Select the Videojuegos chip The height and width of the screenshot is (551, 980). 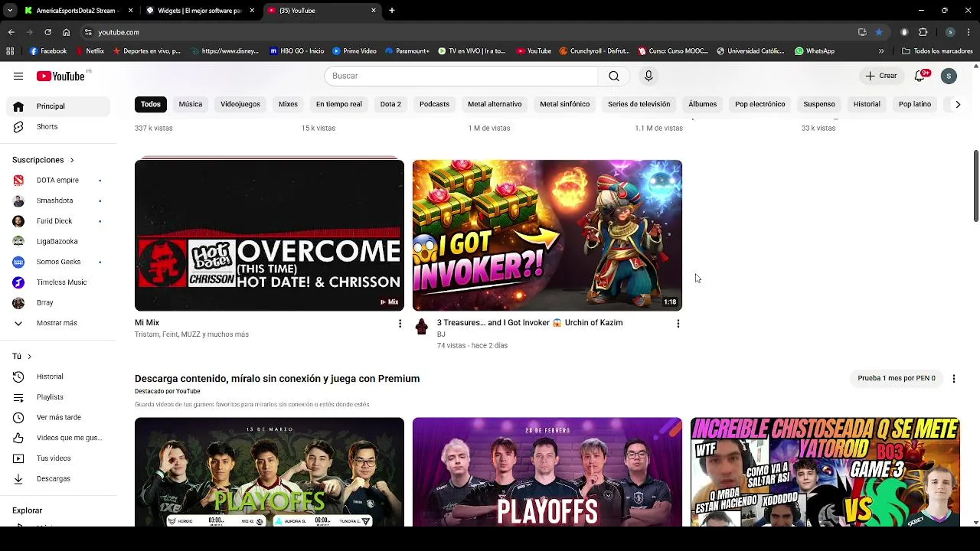(240, 104)
